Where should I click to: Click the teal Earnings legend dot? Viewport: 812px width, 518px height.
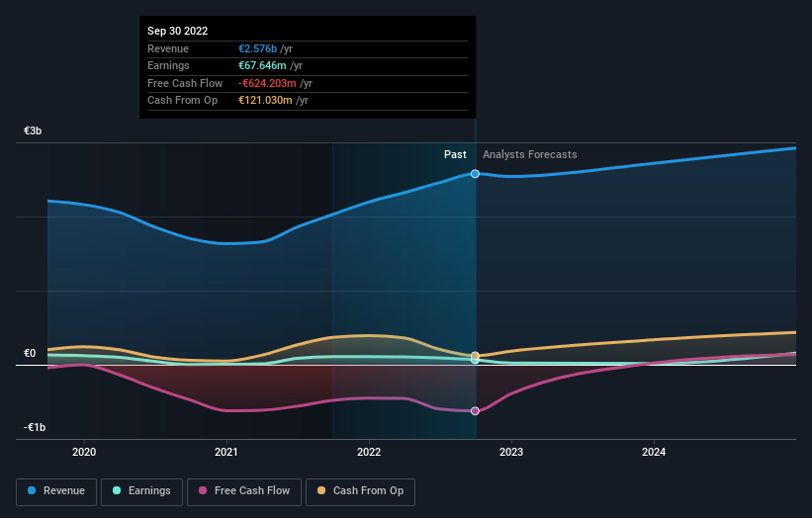click(117, 490)
